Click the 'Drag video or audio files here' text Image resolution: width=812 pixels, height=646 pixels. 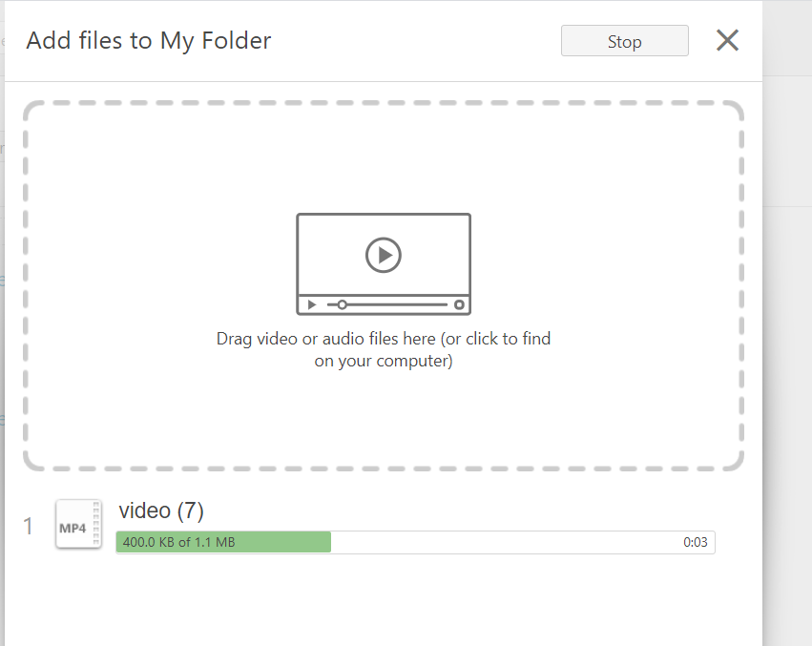click(x=325, y=339)
